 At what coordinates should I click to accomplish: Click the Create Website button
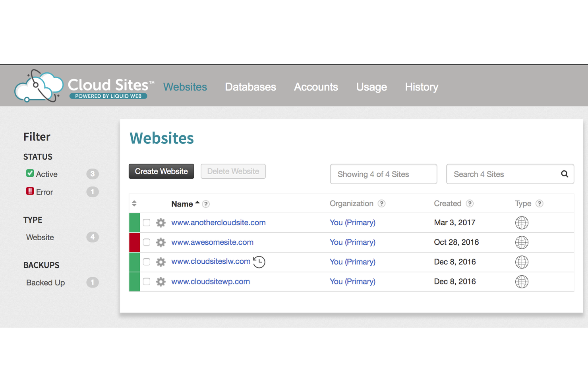(x=161, y=171)
